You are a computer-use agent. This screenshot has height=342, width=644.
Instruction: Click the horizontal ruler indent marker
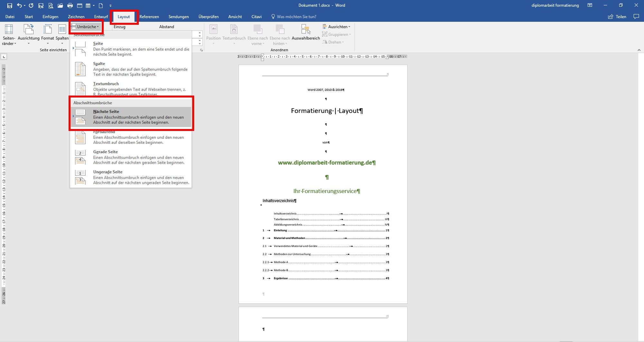pos(262,57)
